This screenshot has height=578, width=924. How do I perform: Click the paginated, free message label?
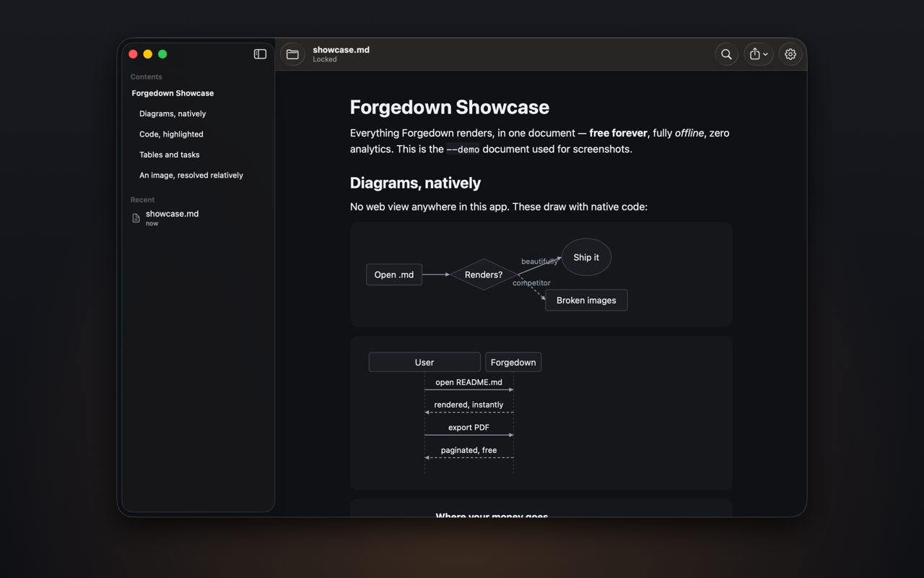coord(468,450)
